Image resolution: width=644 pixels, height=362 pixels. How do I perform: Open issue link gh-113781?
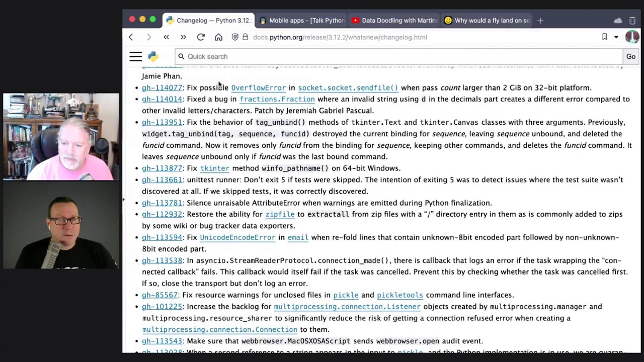(x=162, y=203)
